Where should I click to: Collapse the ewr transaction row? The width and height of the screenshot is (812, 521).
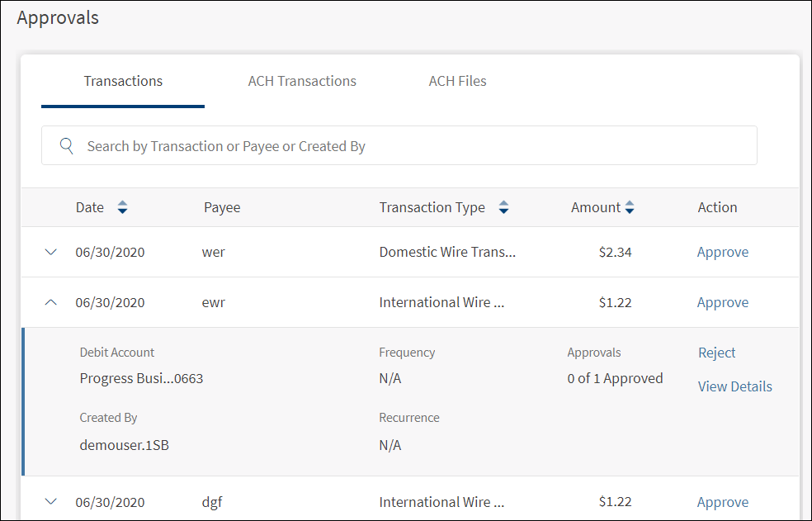point(51,303)
